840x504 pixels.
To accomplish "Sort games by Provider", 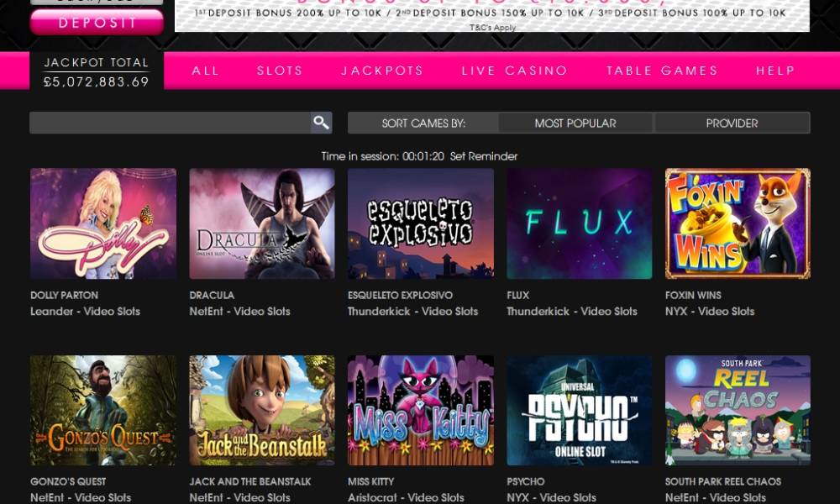I will tap(732, 123).
